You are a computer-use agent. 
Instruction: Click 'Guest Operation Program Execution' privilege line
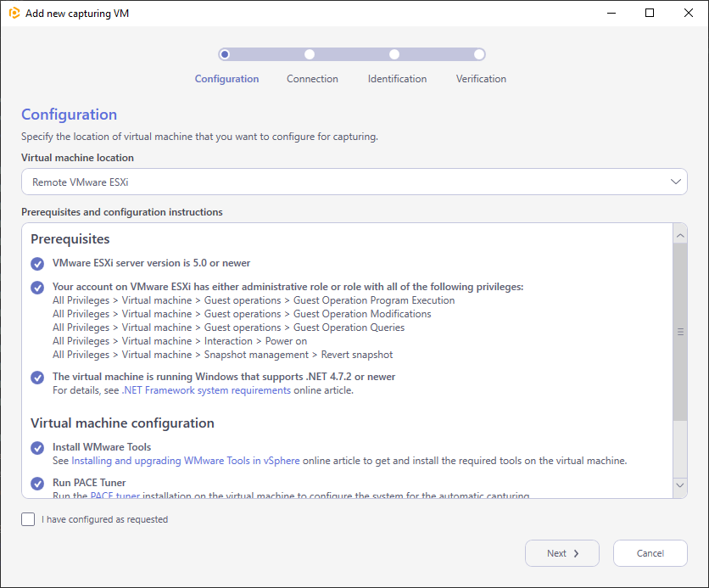(x=254, y=300)
